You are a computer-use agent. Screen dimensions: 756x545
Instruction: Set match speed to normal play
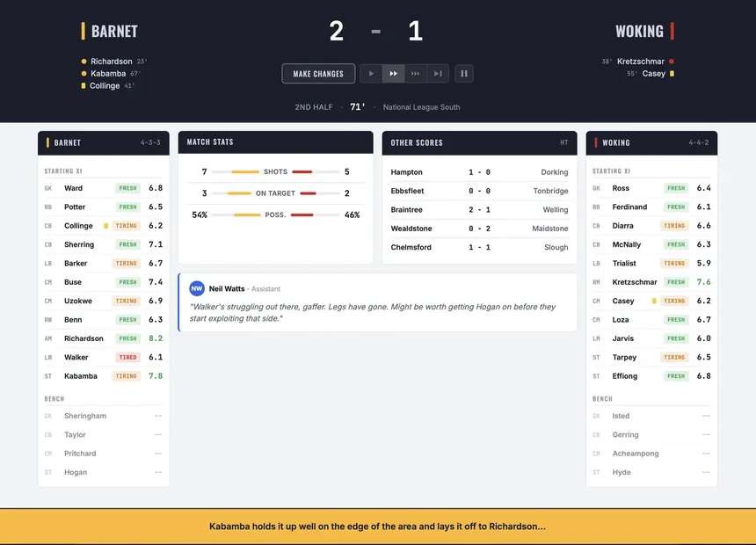(371, 74)
